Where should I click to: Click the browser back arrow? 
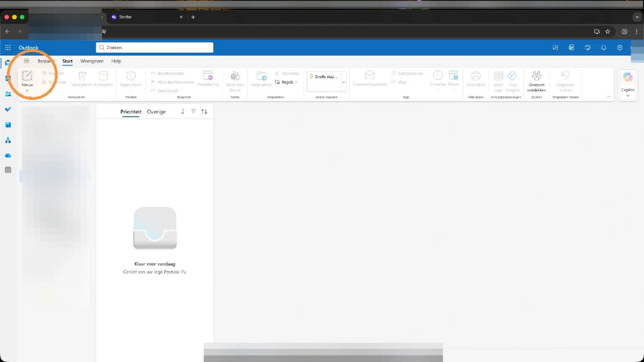[7, 32]
